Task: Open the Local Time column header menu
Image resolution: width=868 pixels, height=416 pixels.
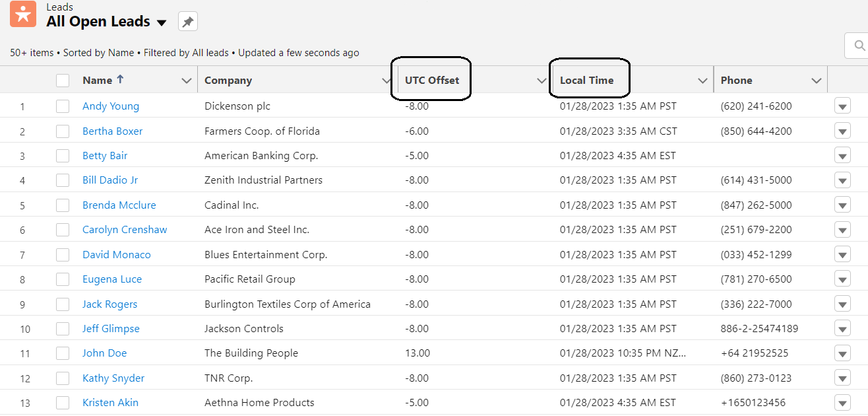Action: (x=702, y=80)
